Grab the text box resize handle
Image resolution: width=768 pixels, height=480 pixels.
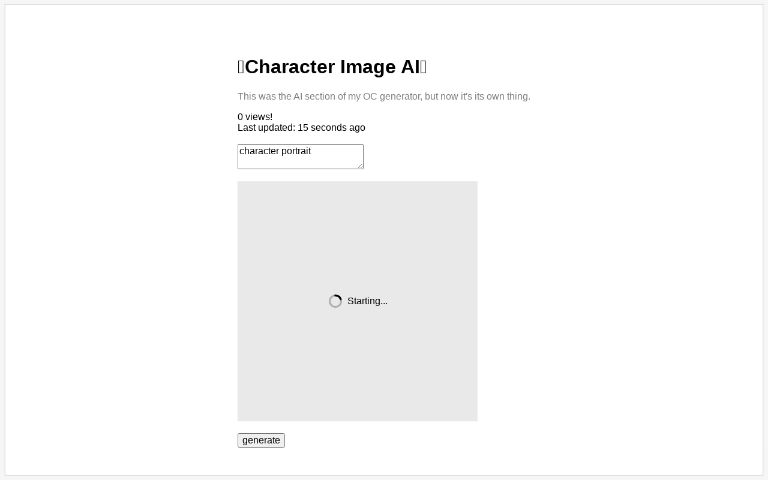point(359,164)
